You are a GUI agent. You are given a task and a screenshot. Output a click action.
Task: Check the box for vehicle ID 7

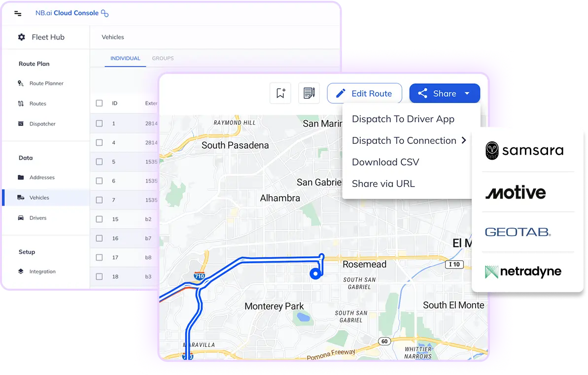[99, 200]
